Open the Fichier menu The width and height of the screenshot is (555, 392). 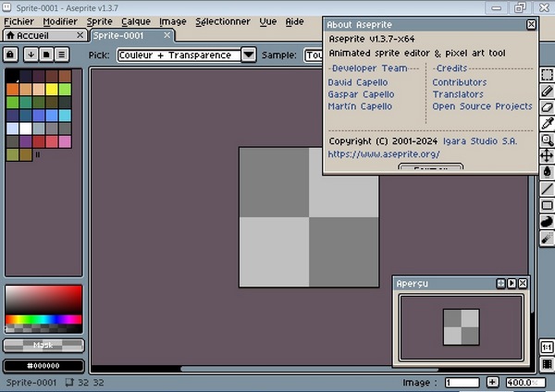pyautogui.click(x=18, y=21)
